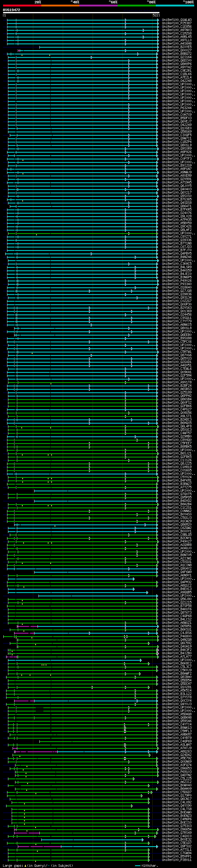Click the UniRef100_B2BF24 label
This screenshot has height=868, width=197.
click(177, 386)
